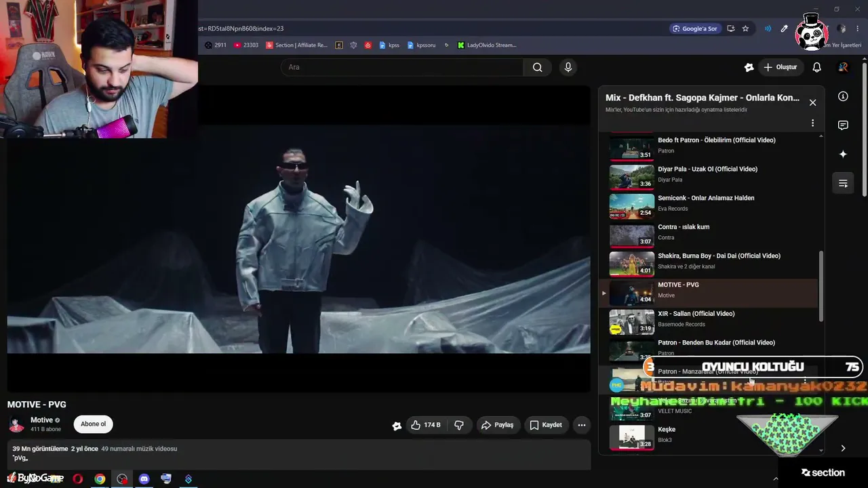Play Diyar Pala - Uzak Ol from playlist

709,176
